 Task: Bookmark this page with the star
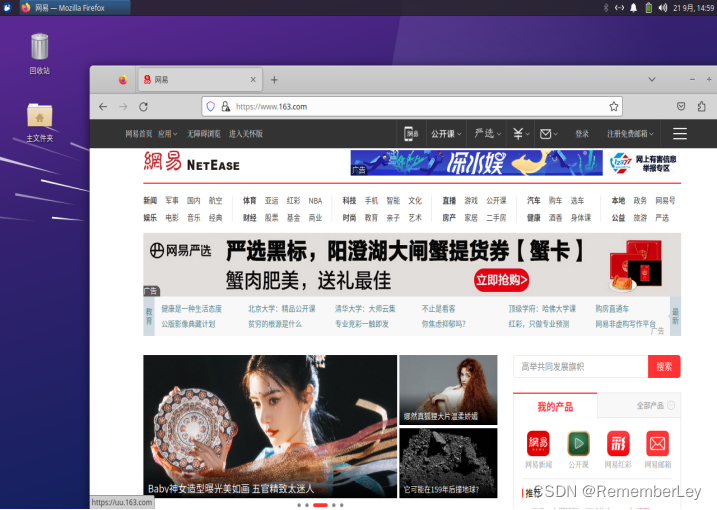click(x=614, y=107)
